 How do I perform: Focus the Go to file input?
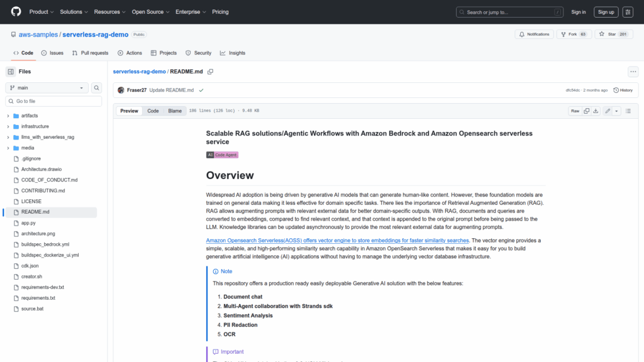coord(53,101)
